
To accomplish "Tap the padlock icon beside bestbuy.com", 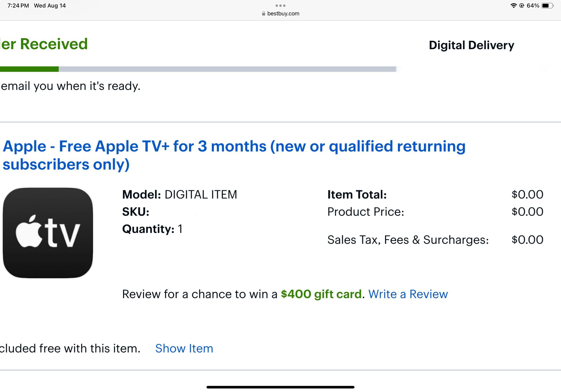I will [263, 14].
